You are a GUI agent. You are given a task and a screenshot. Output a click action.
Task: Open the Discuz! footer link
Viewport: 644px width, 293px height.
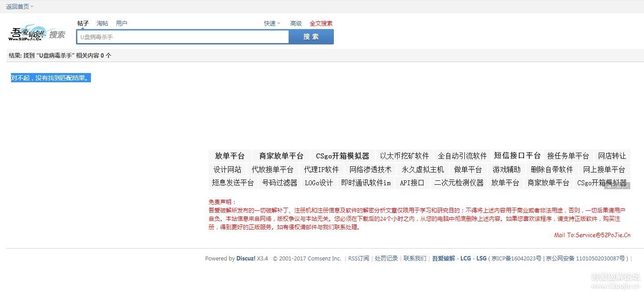click(246, 258)
